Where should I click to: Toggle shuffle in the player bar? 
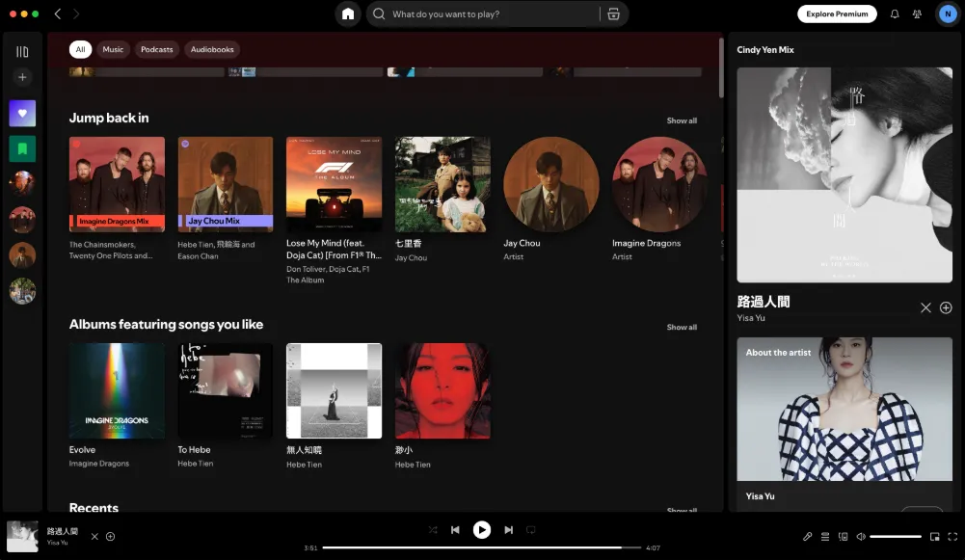coord(433,530)
